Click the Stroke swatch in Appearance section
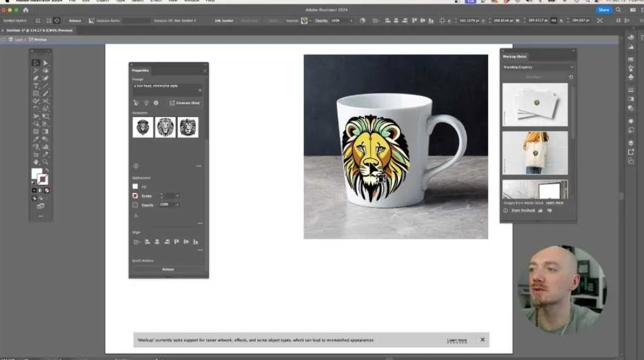Image resolution: width=644 pixels, height=360 pixels. tap(136, 195)
